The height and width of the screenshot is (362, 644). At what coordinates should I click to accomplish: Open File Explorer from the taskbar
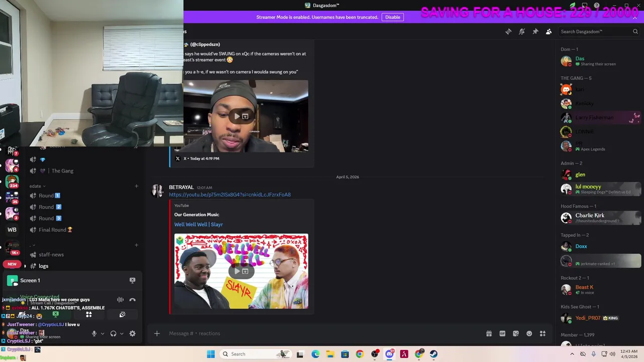330,354
